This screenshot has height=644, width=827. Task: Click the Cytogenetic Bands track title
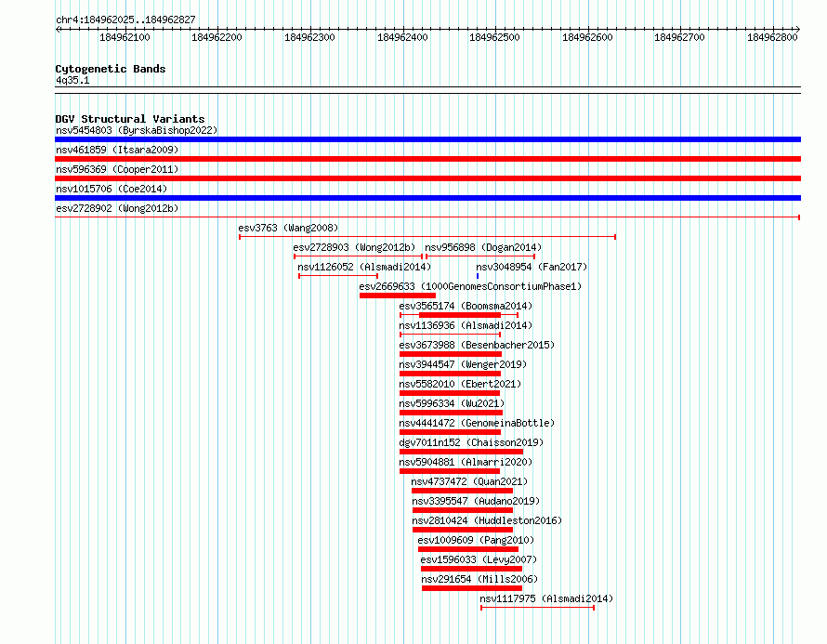[111, 69]
